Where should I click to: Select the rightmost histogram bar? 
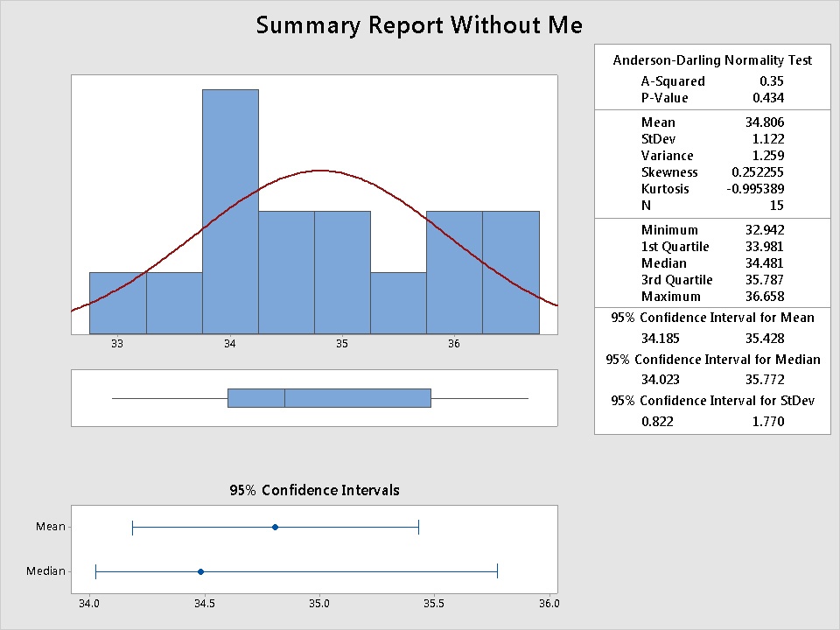[x=510, y=272]
